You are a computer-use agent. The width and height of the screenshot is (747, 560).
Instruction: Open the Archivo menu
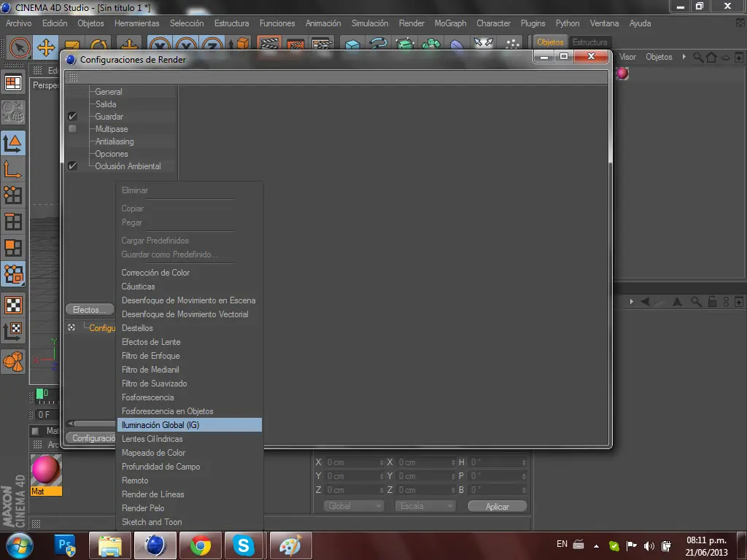pyautogui.click(x=18, y=23)
